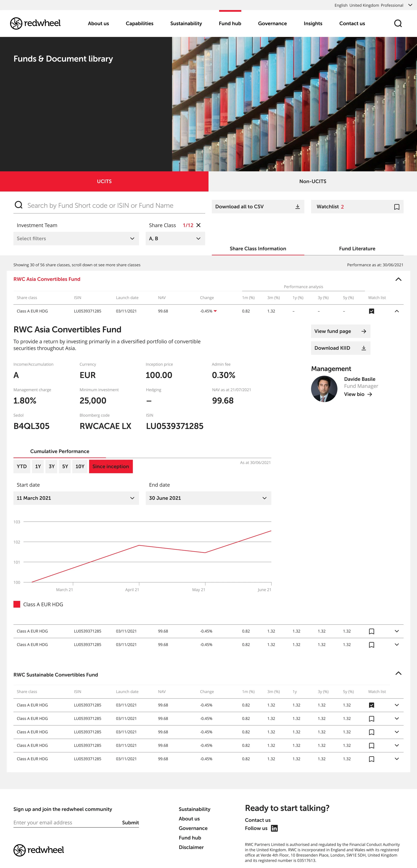Image resolution: width=417 pixels, height=868 pixels.
Task: Bookmark the fourth Sustainable Convertibles share class row
Action: (x=371, y=746)
